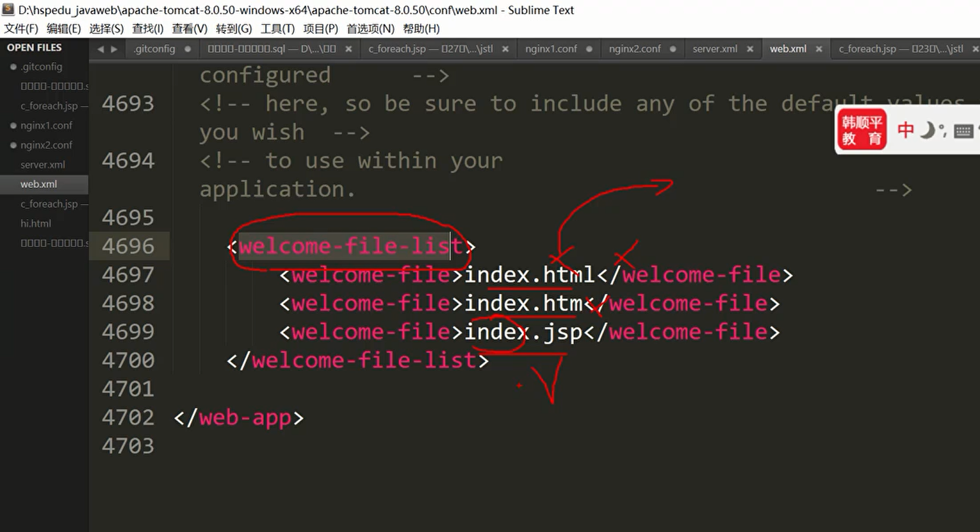Click the index.html welcome-file text
The image size is (980, 532).
click(530, 275)
